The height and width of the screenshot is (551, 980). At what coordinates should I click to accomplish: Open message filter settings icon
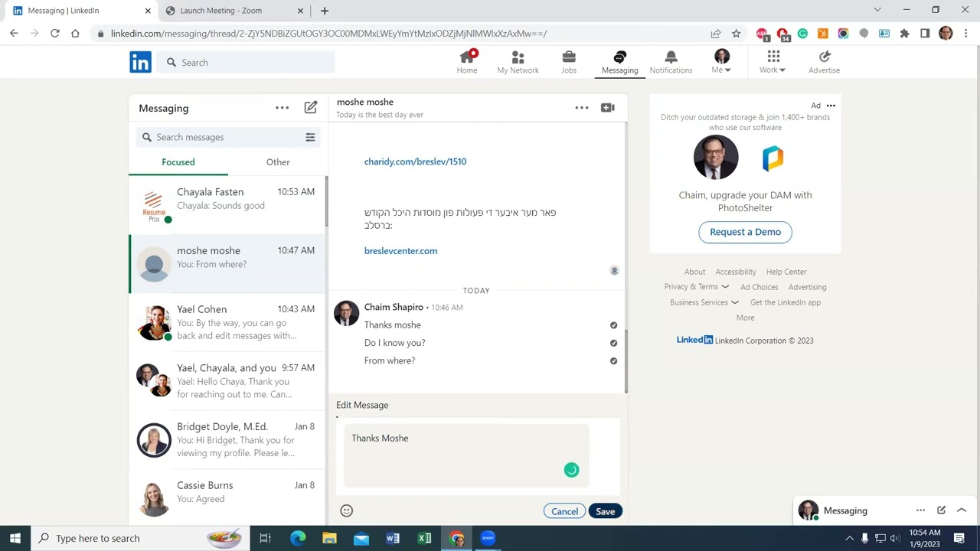pyautogui.click(x=310, y=137)
